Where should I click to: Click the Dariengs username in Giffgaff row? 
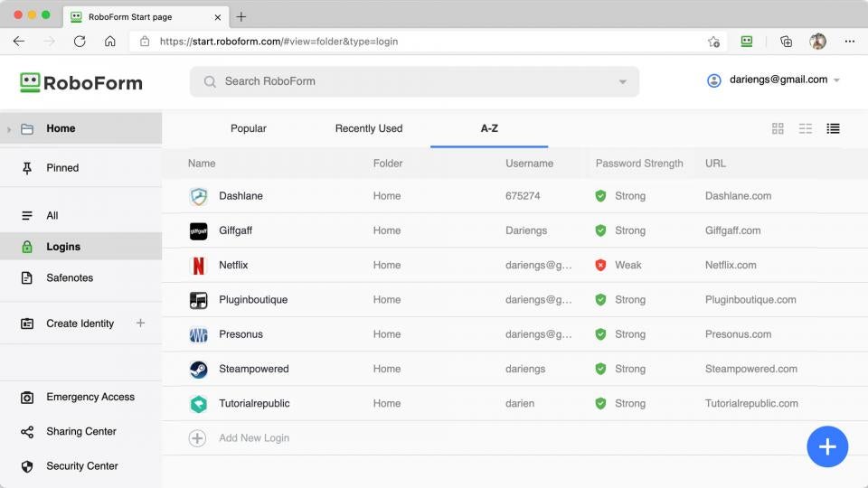[526, 230]
